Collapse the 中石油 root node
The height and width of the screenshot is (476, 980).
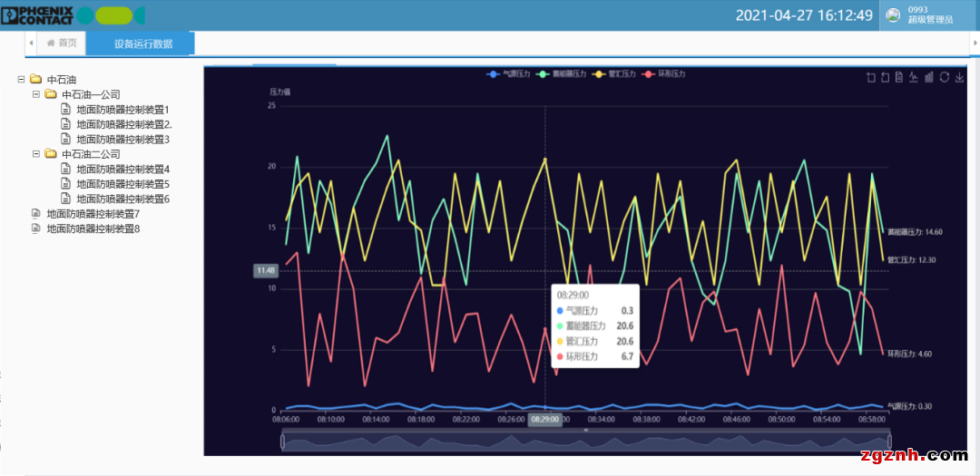pos(21,80)
